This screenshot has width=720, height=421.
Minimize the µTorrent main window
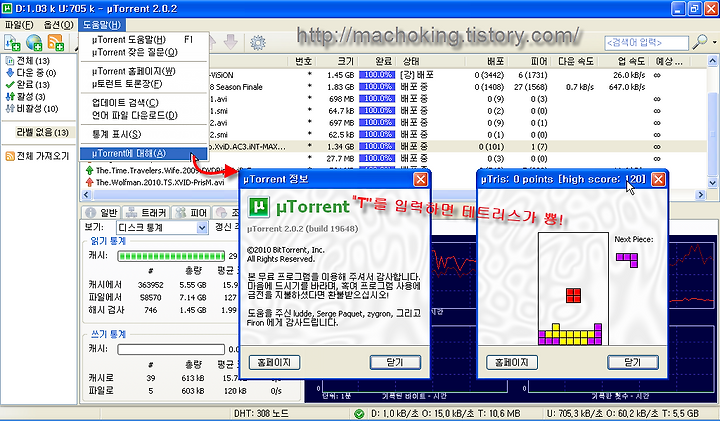[x=678, y=8]
